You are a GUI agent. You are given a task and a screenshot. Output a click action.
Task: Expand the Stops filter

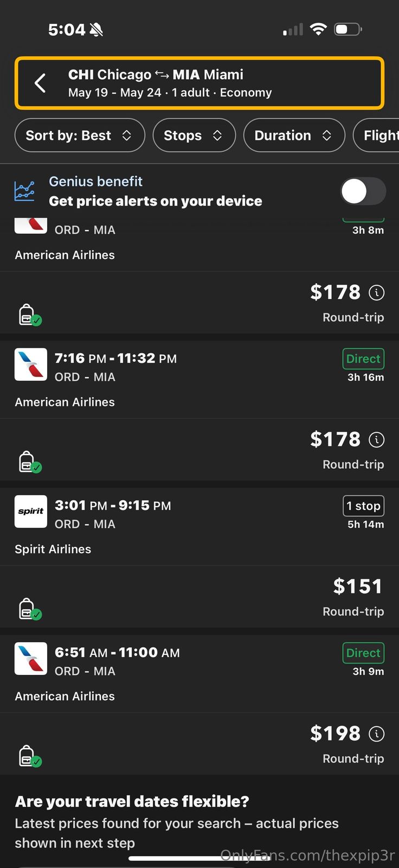coord(194,136)
